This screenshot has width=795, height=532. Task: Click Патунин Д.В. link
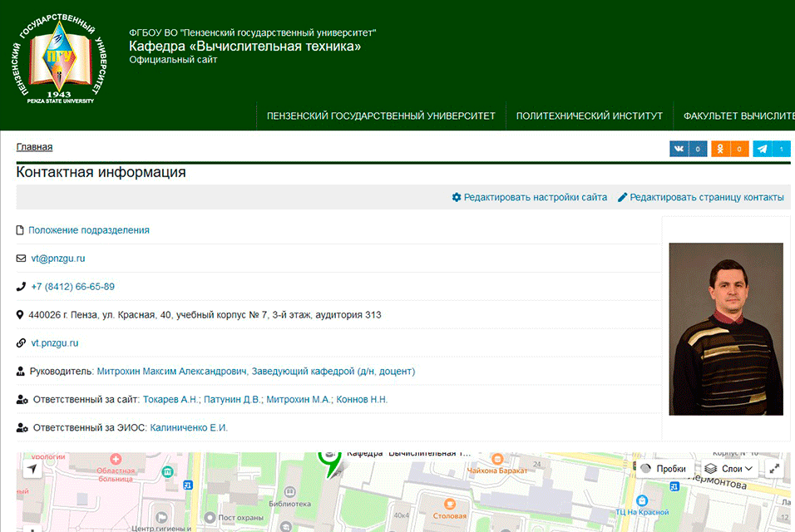[233, 400]
